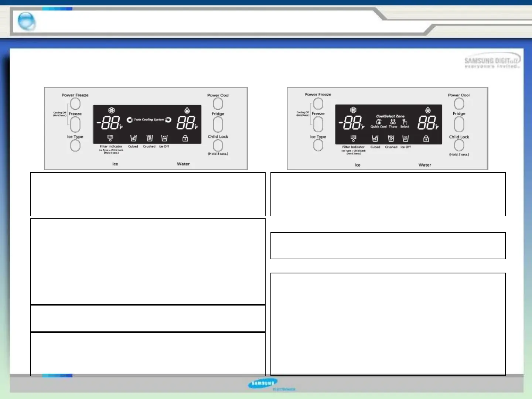Click freezer snowflake icon on CoolSelect Zone panel

(x=353, y=110)
